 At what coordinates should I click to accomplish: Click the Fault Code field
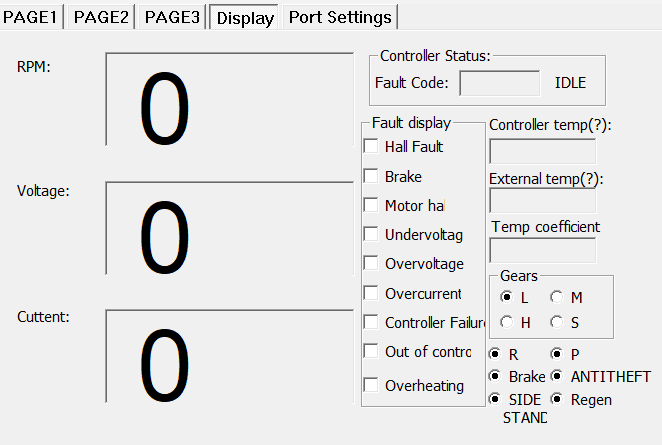[x=500, y=83]
